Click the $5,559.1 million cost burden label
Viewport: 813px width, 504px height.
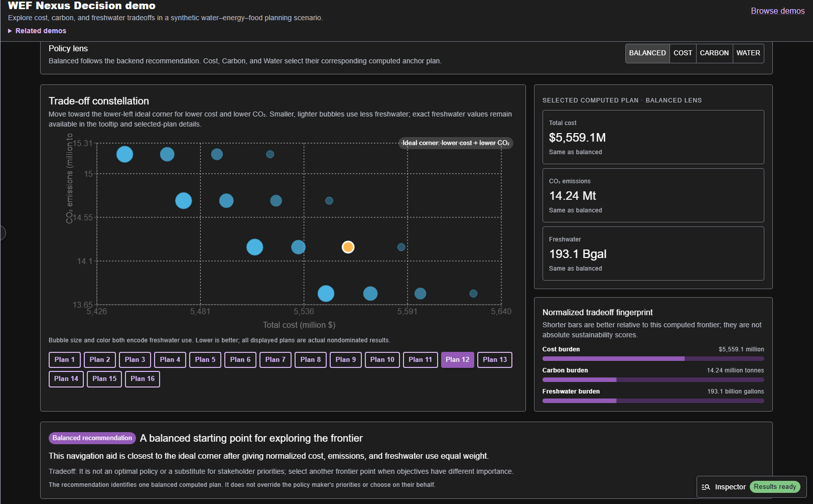pyautogui.click(x=741, y=349)
